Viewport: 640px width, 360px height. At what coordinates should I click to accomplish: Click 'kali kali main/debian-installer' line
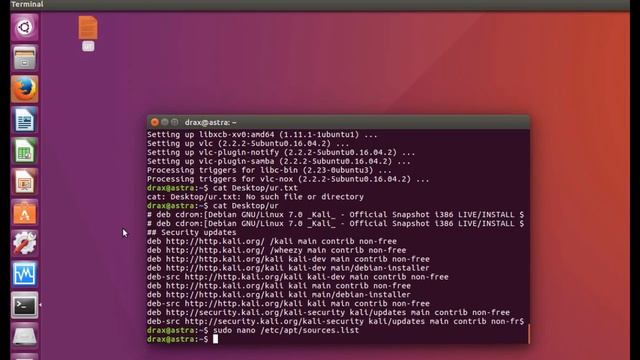click(x=279, y=295)
